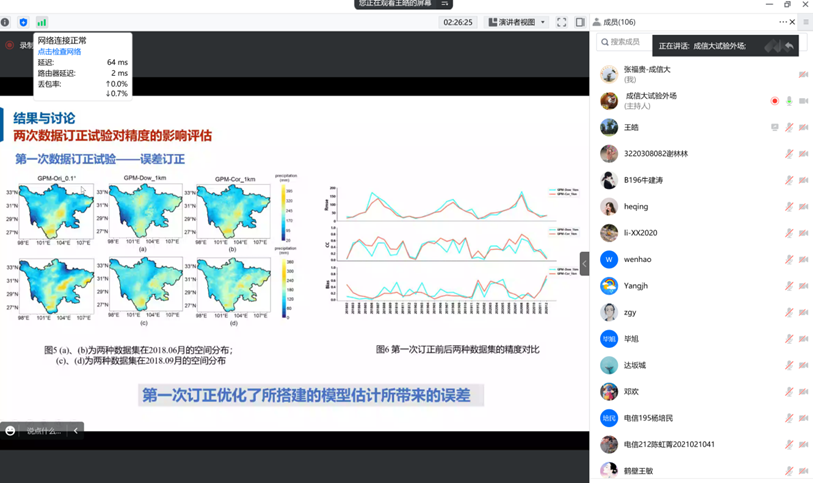This screenshot has width=813, height=483.
Task: Click the blue security shield icon
Action: (x=24, y=22)
